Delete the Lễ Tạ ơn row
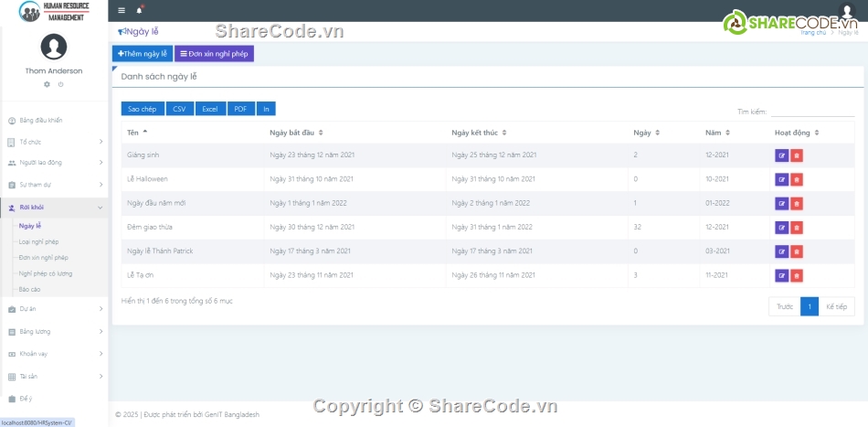The height and width of the screenshot is (427, 868). click(x=797, y=276)
